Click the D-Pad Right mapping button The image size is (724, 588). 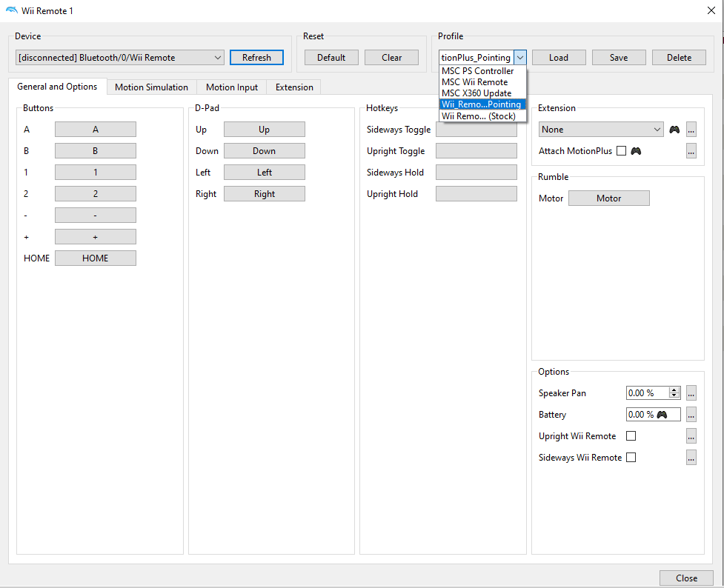click(x=265, y=194)
